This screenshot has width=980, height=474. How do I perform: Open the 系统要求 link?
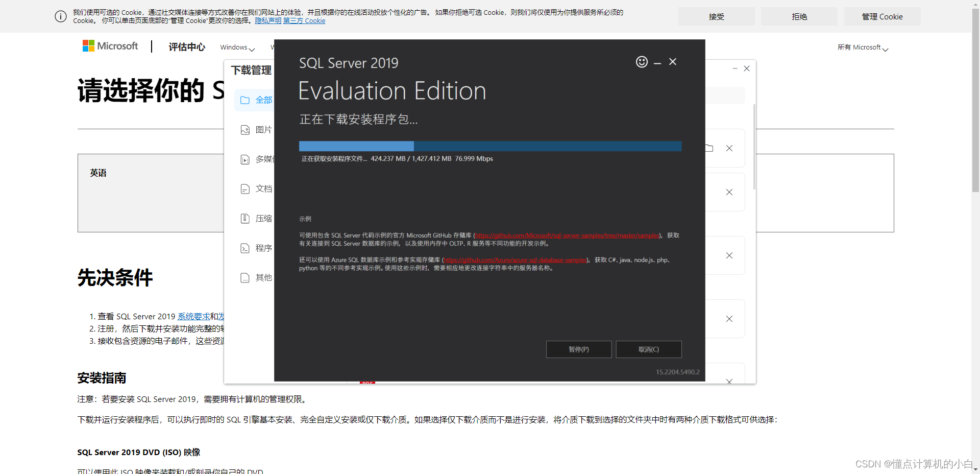(x=194, y=317)
